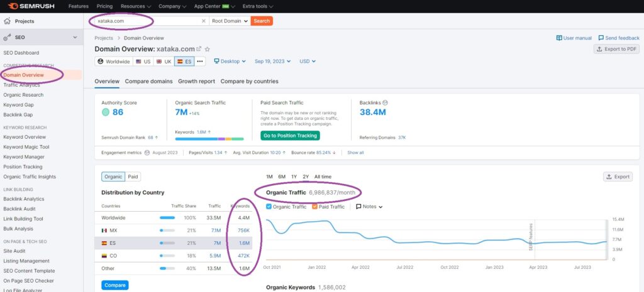This screenshot has height=292, width=644.
Task: Open more countries ellipsis button
Action: (199, 62)
